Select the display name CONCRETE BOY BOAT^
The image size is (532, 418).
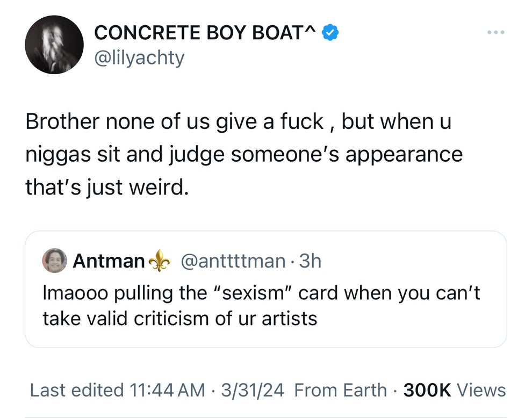tap(204, 32)
